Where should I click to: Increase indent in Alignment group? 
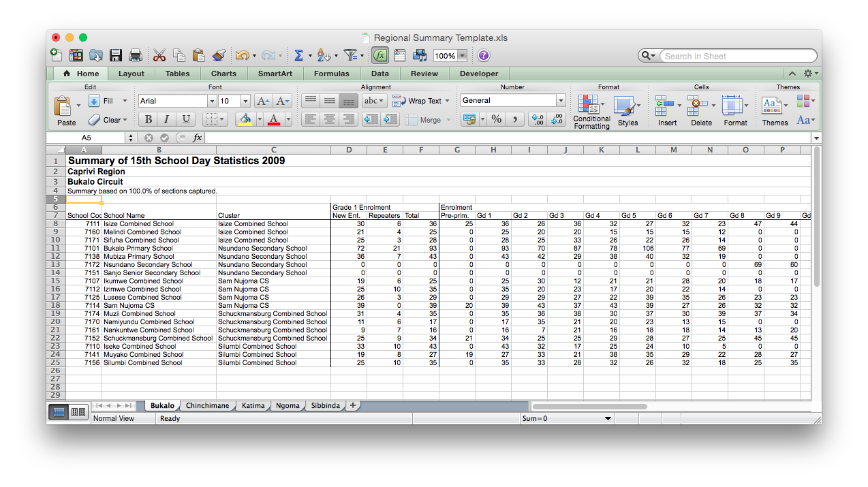[x=390, y=119]
